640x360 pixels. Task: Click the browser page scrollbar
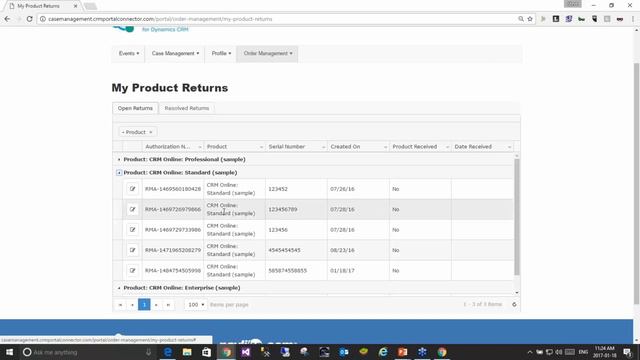636,184
